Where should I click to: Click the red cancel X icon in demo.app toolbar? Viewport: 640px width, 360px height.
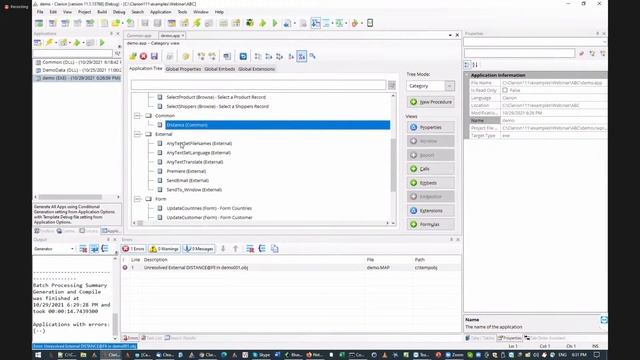pyautogui.click(x=143, y=56)
